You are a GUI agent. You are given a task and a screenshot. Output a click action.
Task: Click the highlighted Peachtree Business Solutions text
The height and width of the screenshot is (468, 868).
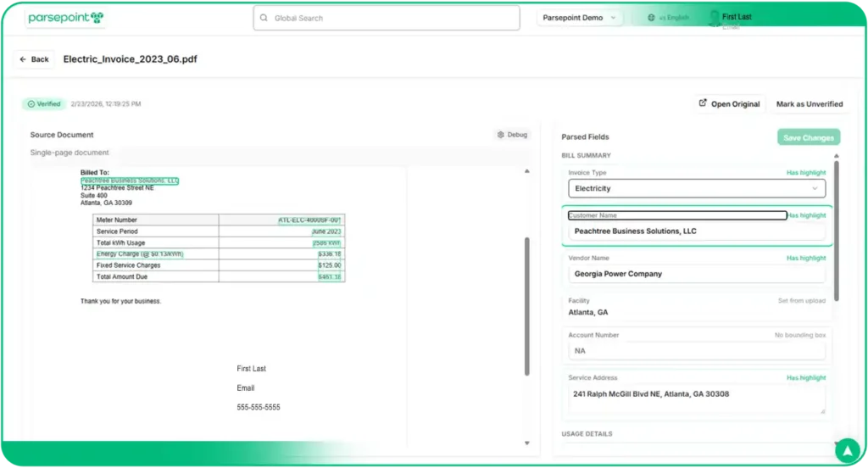129,181
